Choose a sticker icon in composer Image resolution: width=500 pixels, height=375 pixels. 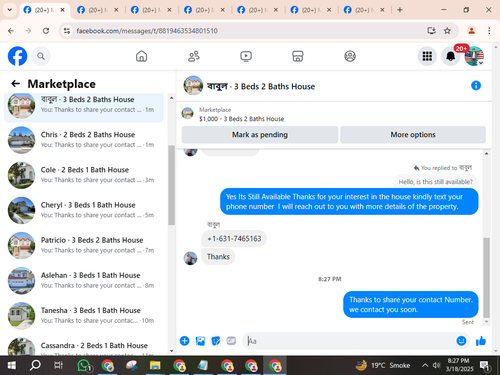click(x=216, y=341)
